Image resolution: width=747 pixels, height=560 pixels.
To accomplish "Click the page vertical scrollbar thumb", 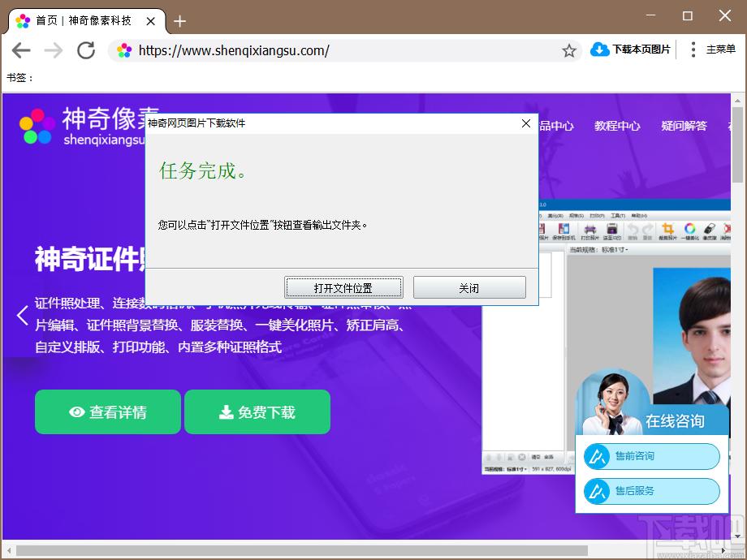I will [737, 144].
